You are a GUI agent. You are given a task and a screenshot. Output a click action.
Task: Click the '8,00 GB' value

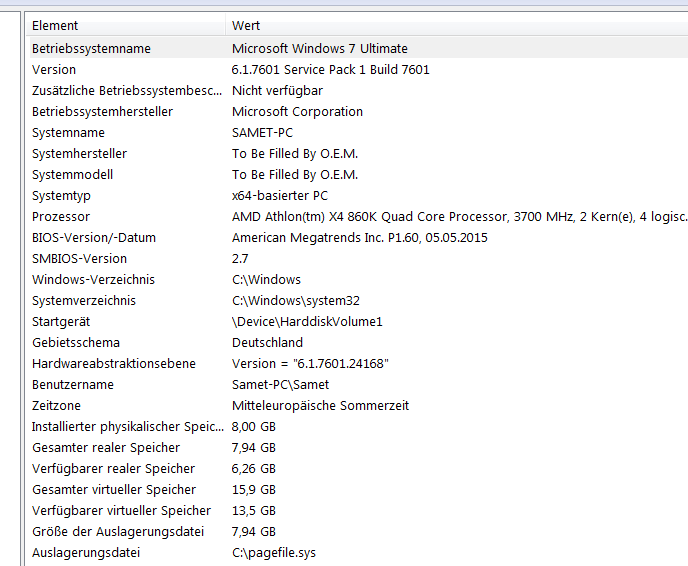tap(254, 427)
